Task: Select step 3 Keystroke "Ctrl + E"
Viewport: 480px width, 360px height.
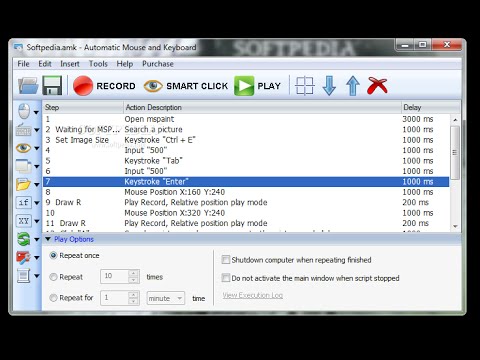Action: tap(246, 140)
